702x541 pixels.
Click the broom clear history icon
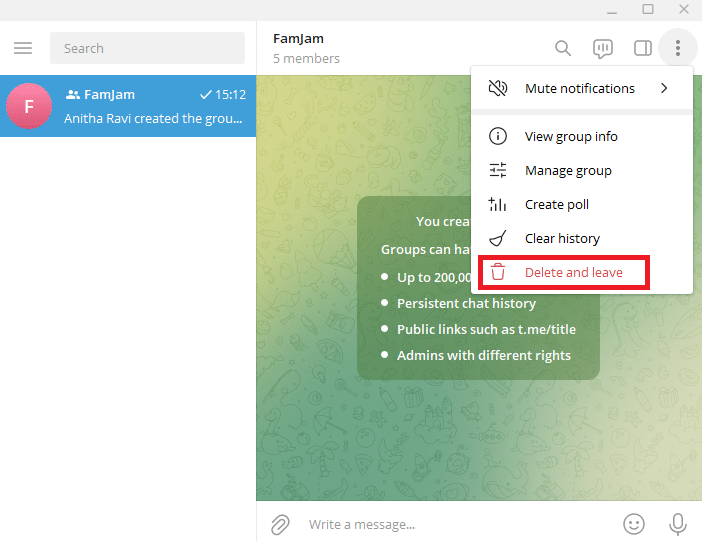click(498, 238)
